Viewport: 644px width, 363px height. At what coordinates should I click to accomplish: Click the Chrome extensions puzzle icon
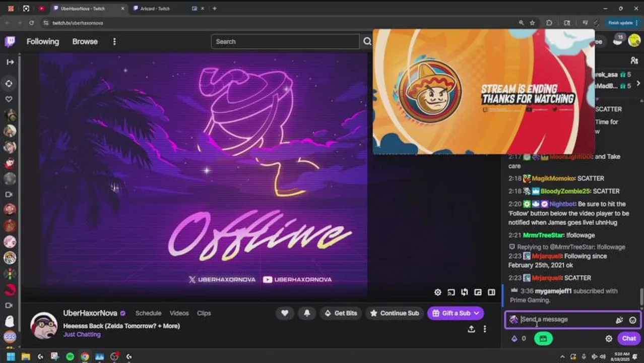pos(549,23)
